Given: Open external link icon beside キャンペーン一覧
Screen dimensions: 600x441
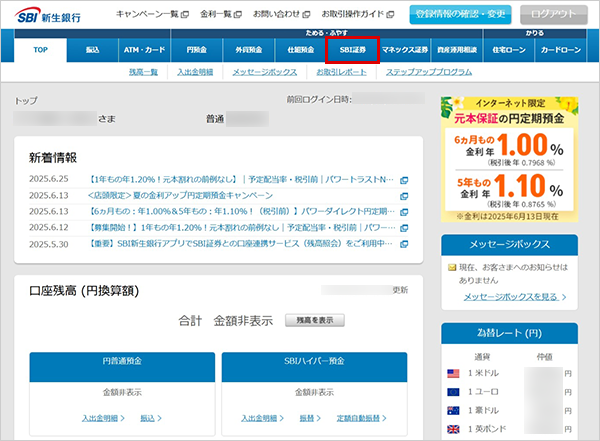Looking at the screenshot, I should (x=185, y=15).
